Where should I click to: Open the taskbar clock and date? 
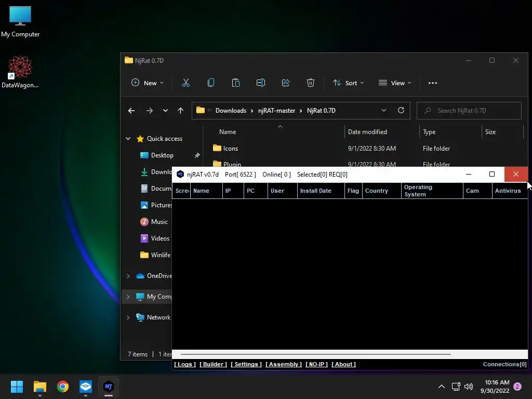click(495, 387)
